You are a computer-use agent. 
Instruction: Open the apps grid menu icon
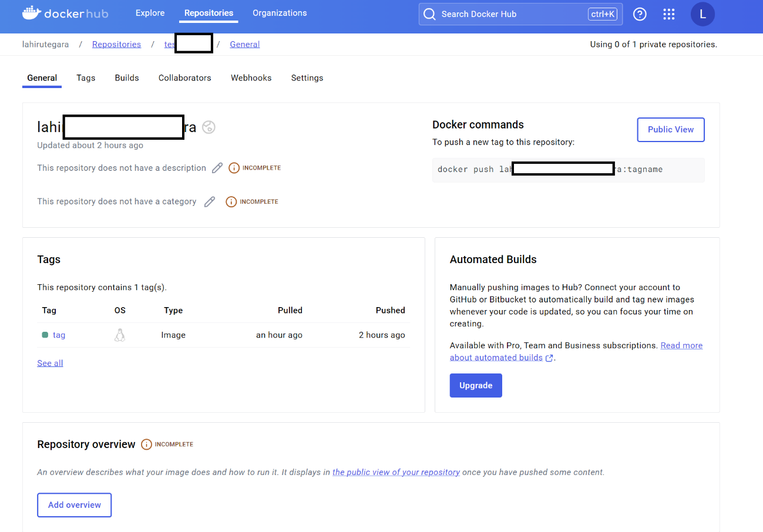point(668,14)
